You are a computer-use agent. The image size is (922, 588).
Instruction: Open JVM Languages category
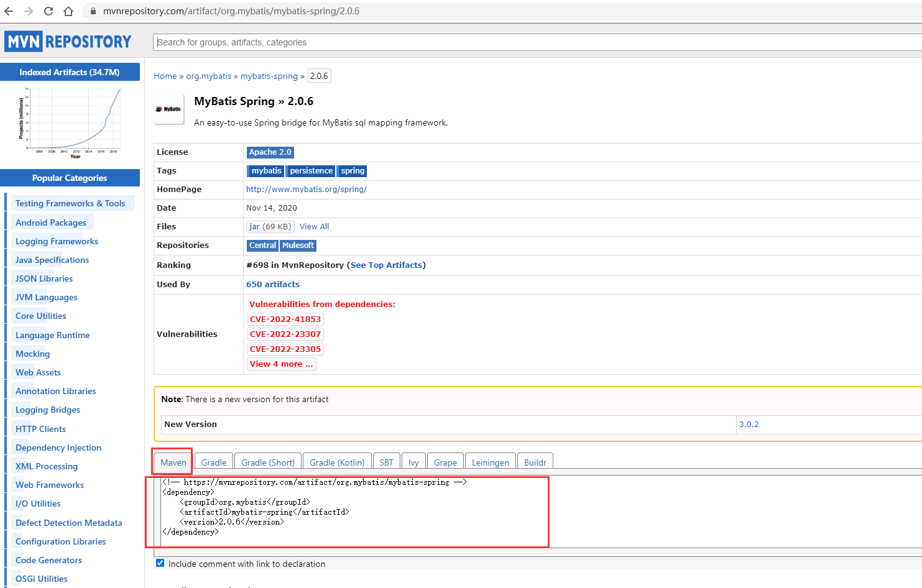click(47, 297)
